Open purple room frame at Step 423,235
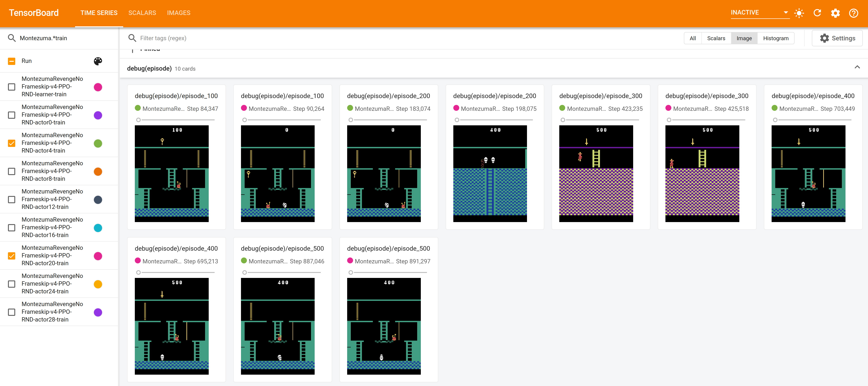868x386 pixels. click(596, 174)
